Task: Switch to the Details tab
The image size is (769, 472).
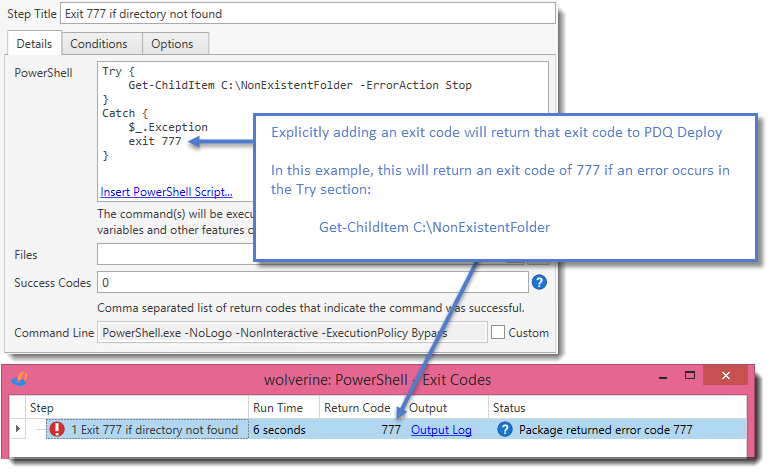Action: coord(34,44)
